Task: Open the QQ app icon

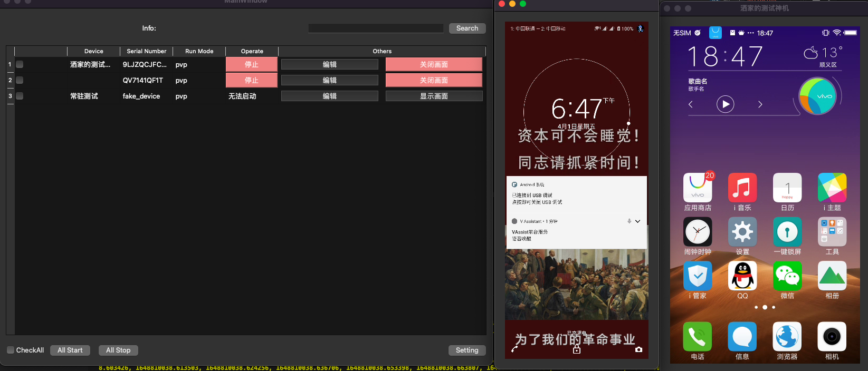Action: coord(742,276)
